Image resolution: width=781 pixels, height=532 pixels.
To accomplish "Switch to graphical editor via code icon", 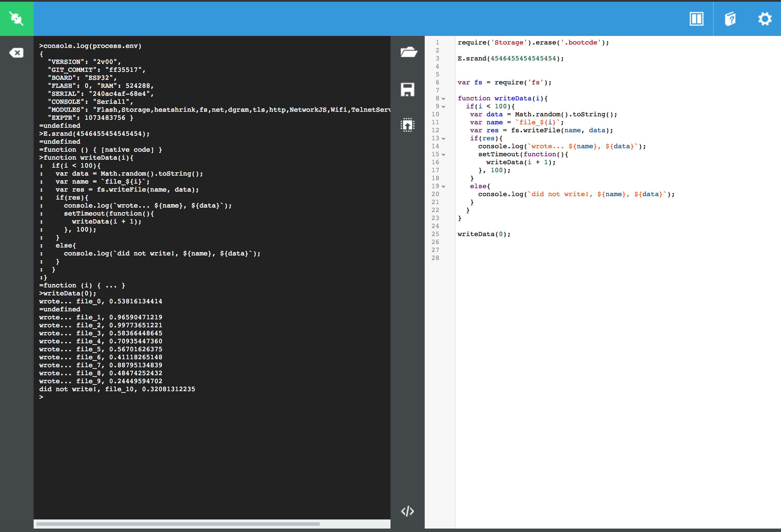I will (x=408, y=511).
